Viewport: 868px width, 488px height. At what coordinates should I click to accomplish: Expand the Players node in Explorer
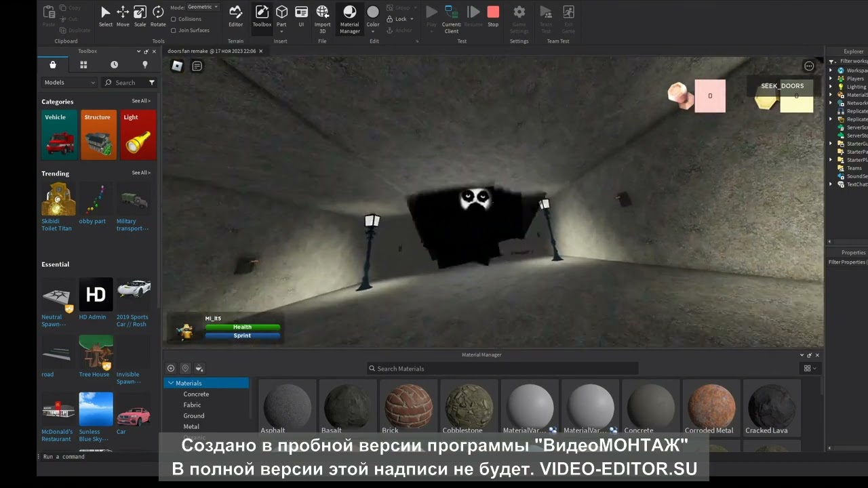pyautogui.click(x=831, y=79)
